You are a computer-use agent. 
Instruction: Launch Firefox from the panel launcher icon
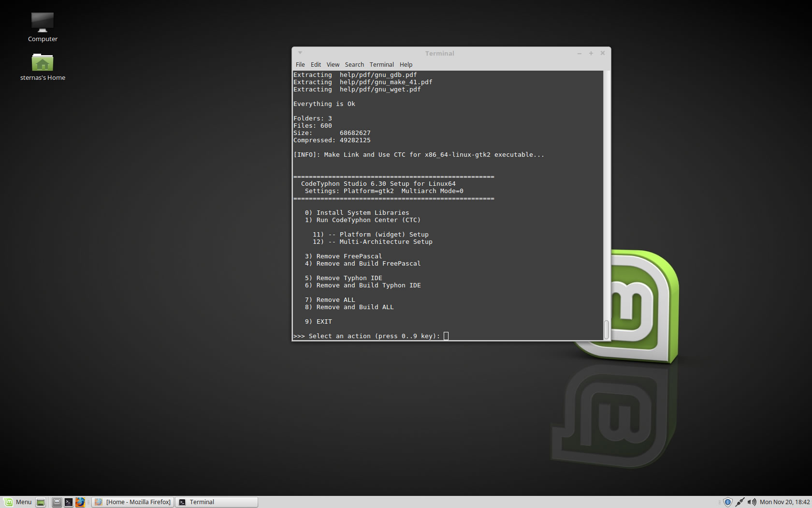(80, 502)
